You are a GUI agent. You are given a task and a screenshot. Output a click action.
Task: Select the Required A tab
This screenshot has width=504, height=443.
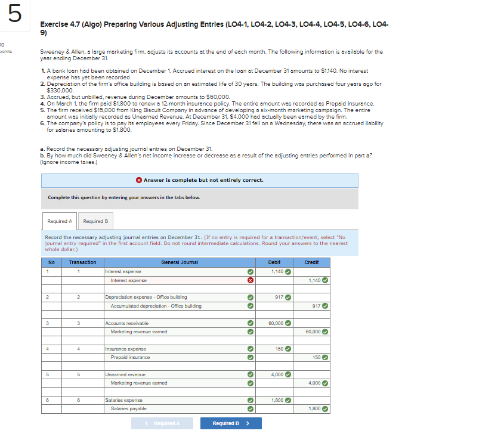[59, 221]
